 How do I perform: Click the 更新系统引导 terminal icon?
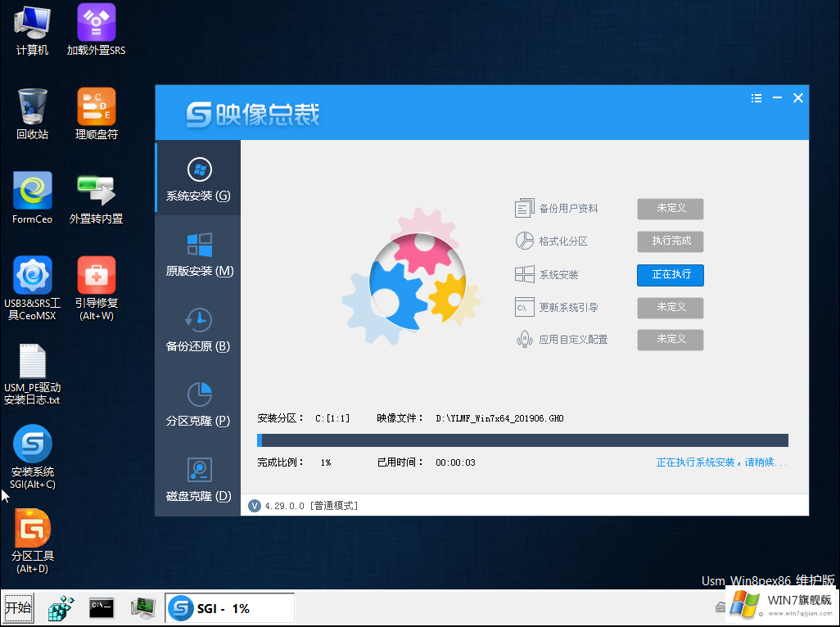[x=523, y=307]
